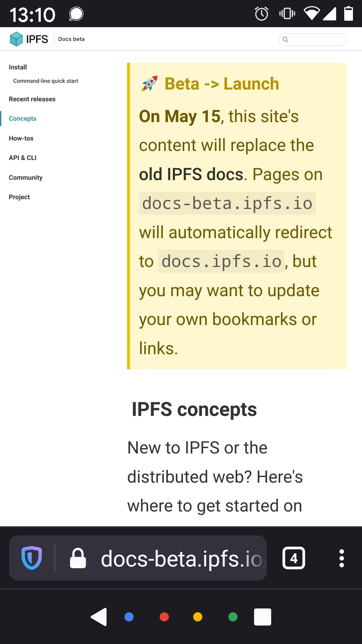Open Command-line quick start page
The image size is (362, 644).
[46, 81]
